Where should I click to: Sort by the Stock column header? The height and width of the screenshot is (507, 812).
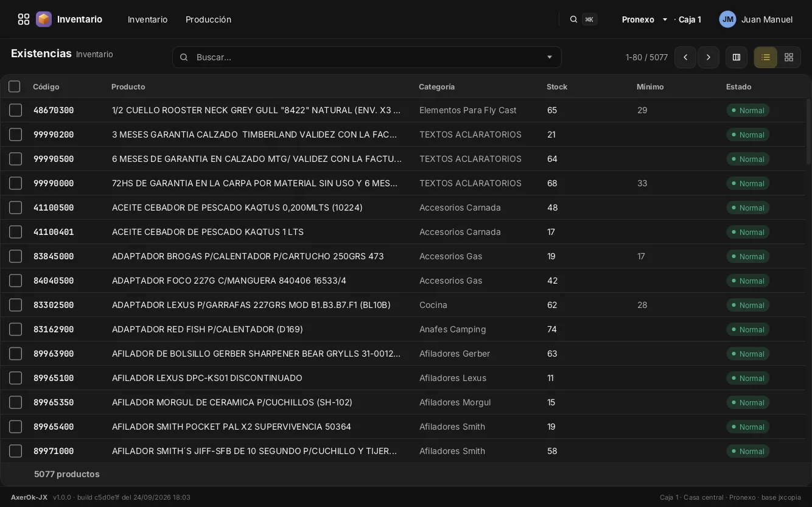[557, 87]
